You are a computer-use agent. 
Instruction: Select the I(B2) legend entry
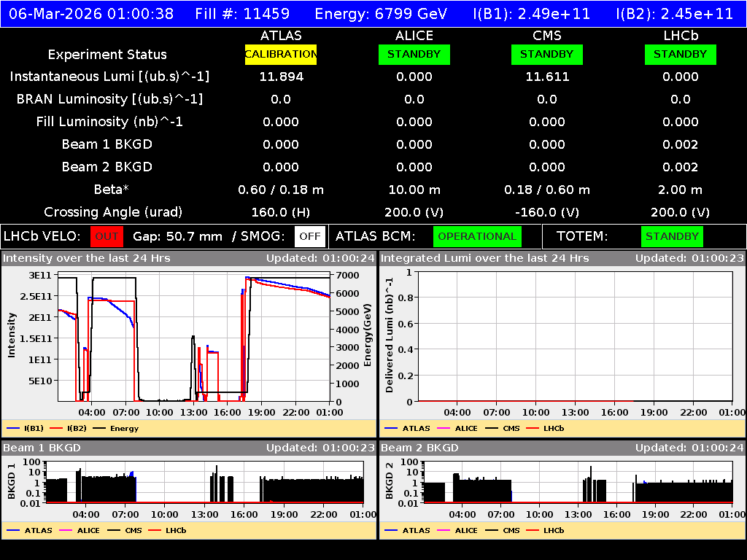(x=75, y=428)
